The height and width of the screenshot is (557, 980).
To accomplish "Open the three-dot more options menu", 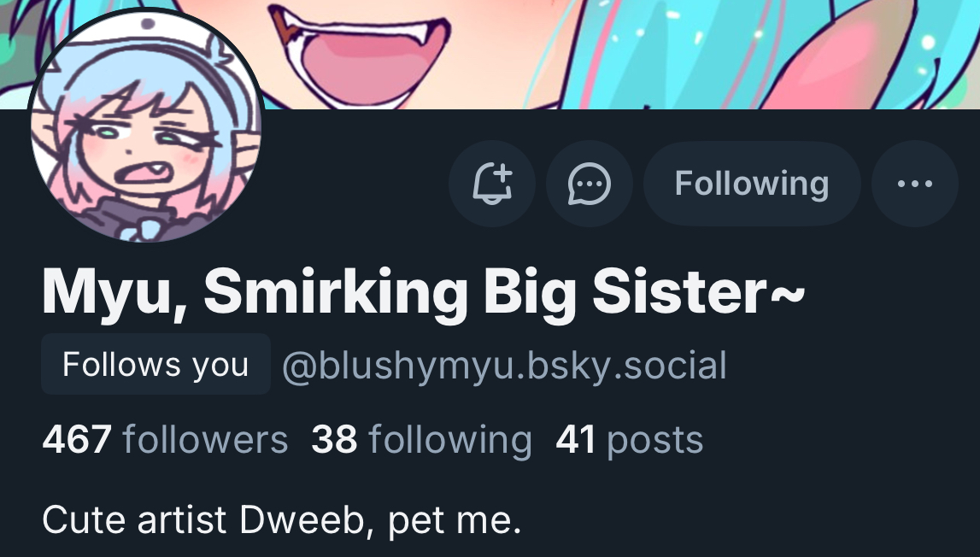I will [x=914, y=184].
